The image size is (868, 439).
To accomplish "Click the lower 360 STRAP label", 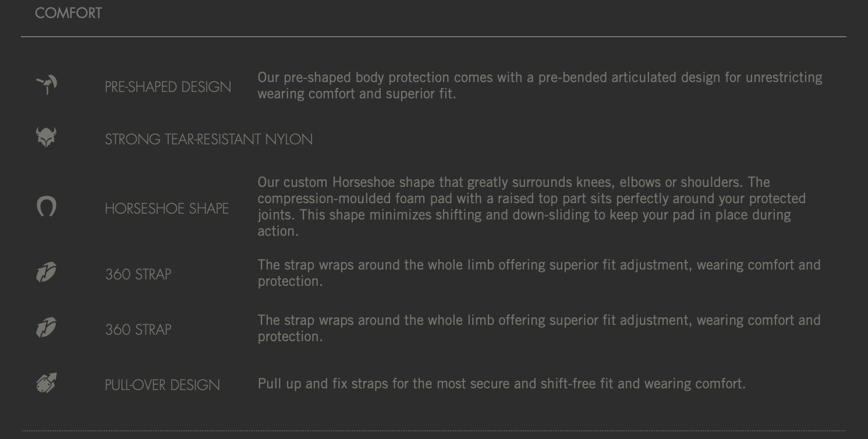I will 138,330.
